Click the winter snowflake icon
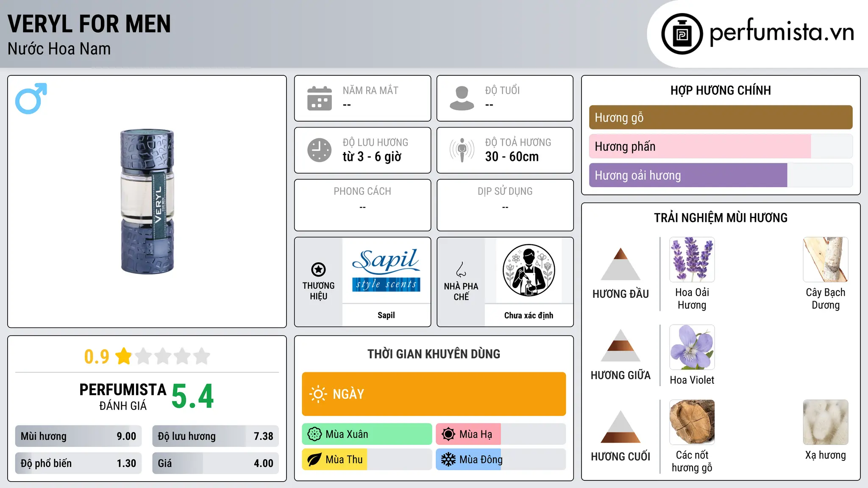Screen dimensions: 868x488 click(x=448, y=460)
